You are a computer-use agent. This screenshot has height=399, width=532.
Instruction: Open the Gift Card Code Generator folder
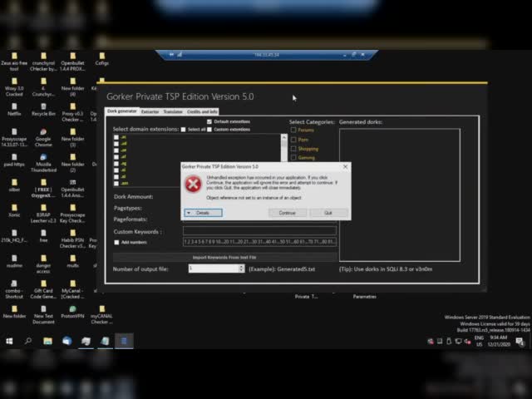point(43,289)
